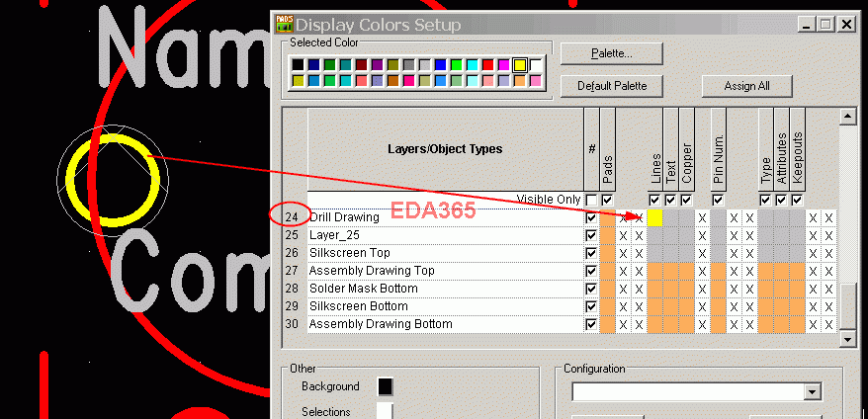Toggle the Lines column checkbox
868x419 pixels.
654,200
